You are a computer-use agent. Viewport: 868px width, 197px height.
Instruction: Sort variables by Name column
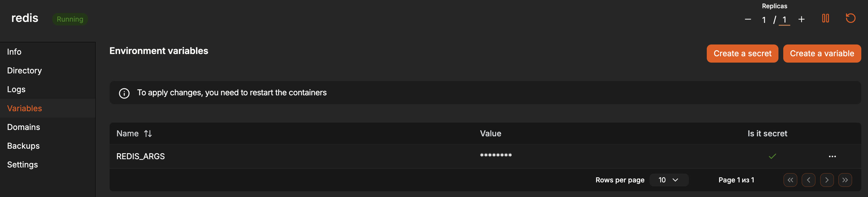tap(148, 133)
